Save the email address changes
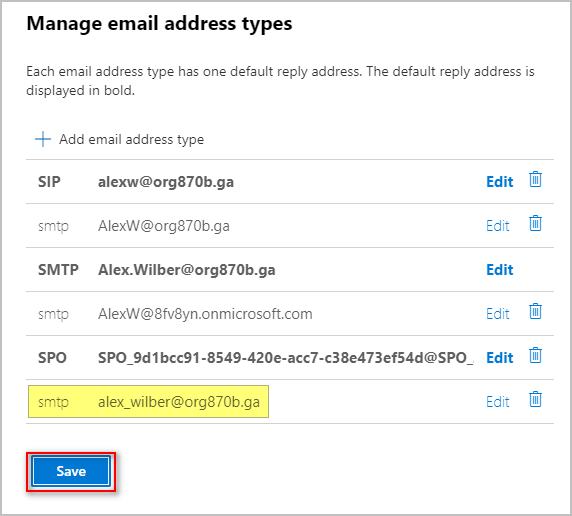The height and width of the screenshot is (516, 572). 71,471
